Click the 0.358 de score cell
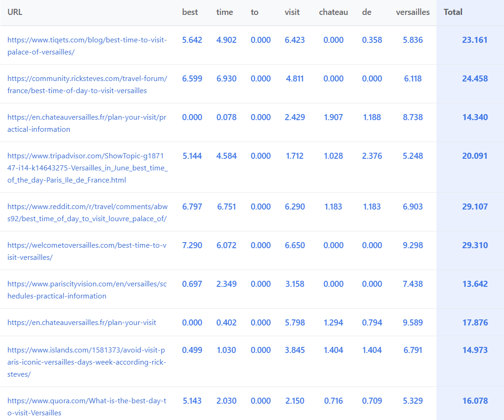Image resolution: width=504 pixels, height=420 pixels. (x=372, y=40)
